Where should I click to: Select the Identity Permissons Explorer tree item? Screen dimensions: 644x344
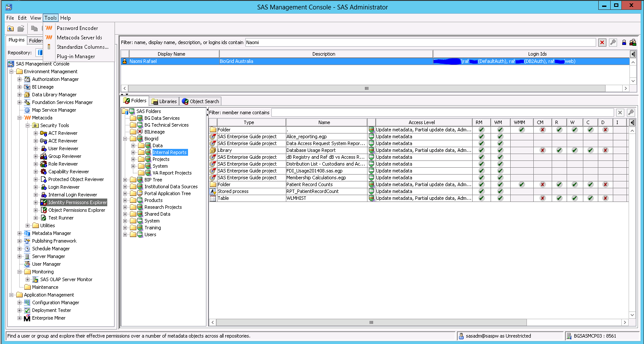coord(77,202)
